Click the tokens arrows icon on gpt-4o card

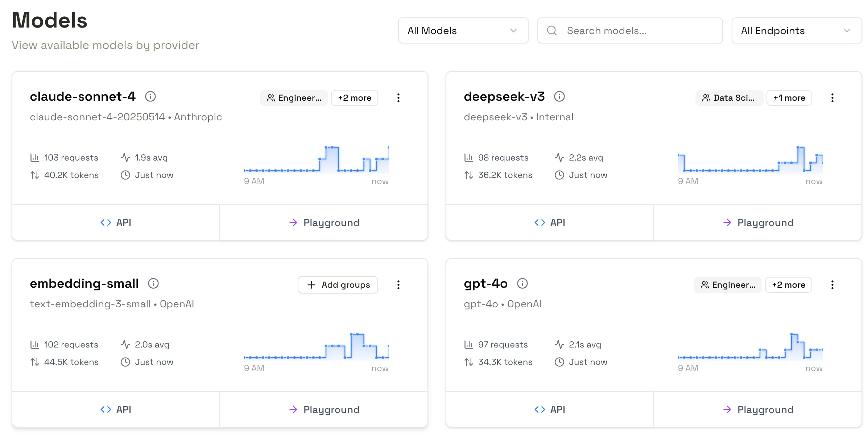469,362
